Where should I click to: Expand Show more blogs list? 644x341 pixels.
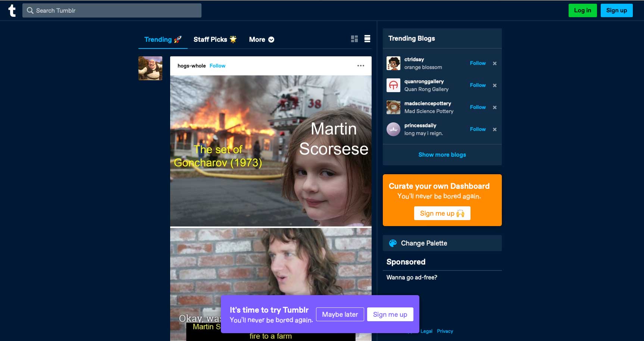(442, 154)
